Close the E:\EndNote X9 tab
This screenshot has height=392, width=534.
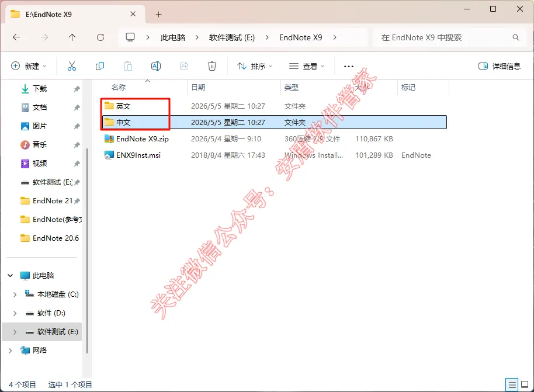click(133, 14)
